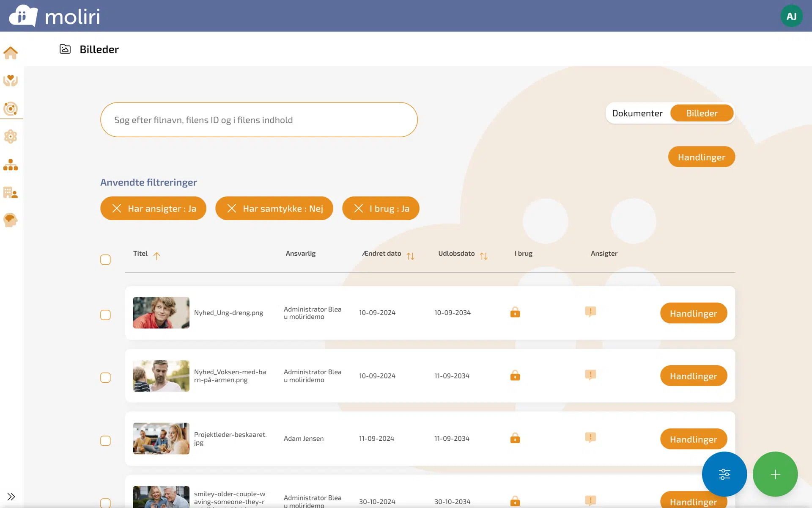Image resolution: width=812 pixels, height=508 pixels.
Task: Click lock icon for Nyhed_Ung-dreng.png
Action: coord(515,312)
